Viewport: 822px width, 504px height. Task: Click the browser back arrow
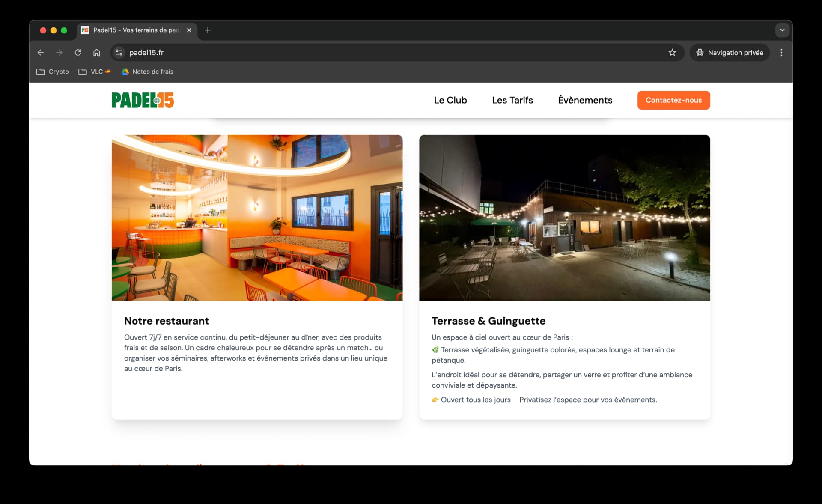point(41,53)
